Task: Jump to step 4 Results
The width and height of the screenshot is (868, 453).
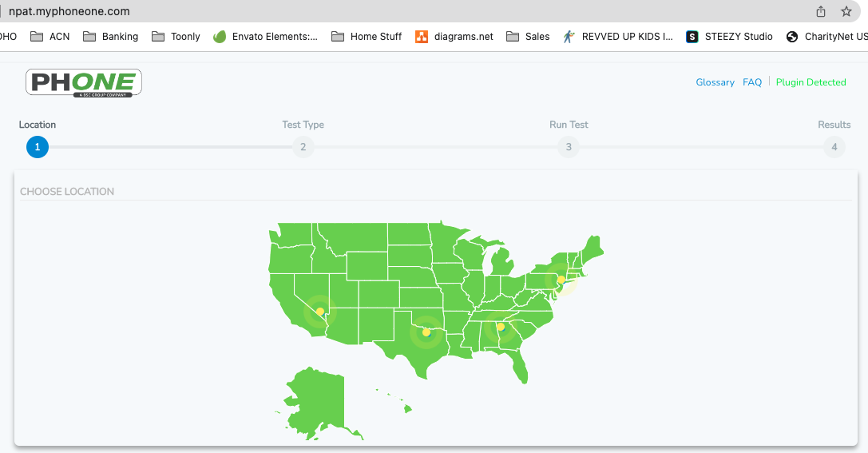Action: [x=834, y=147]
